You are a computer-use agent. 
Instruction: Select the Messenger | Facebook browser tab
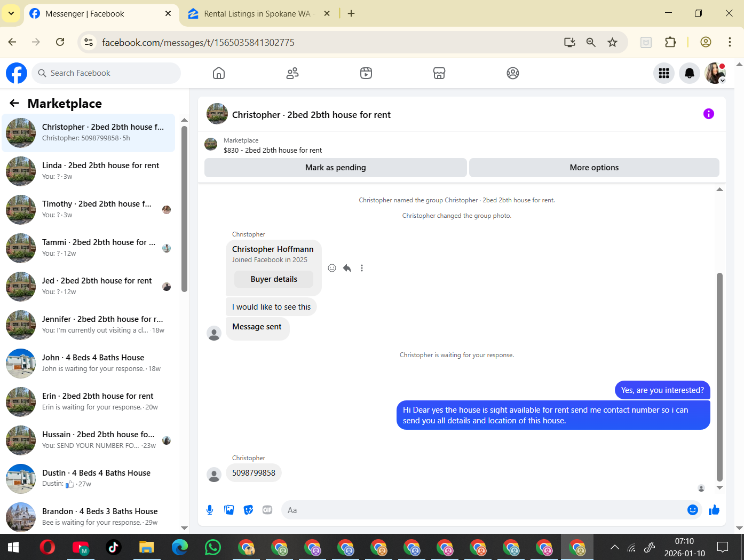100,13
